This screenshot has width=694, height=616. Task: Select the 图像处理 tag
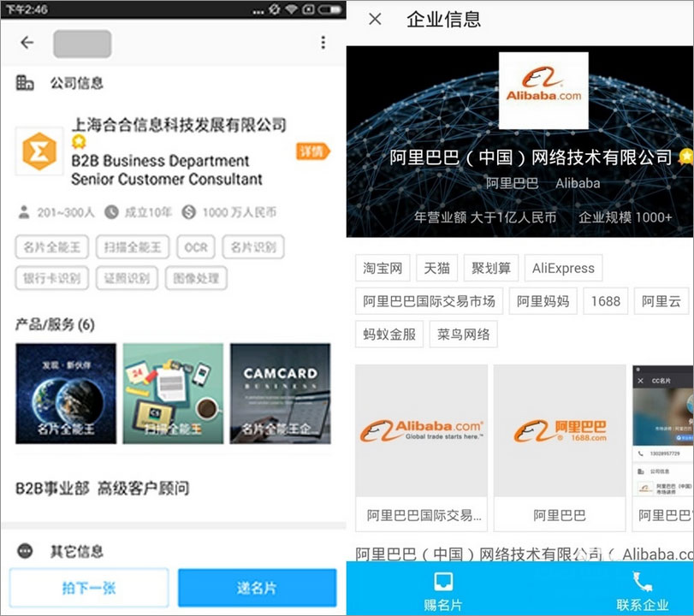[196, 278]
